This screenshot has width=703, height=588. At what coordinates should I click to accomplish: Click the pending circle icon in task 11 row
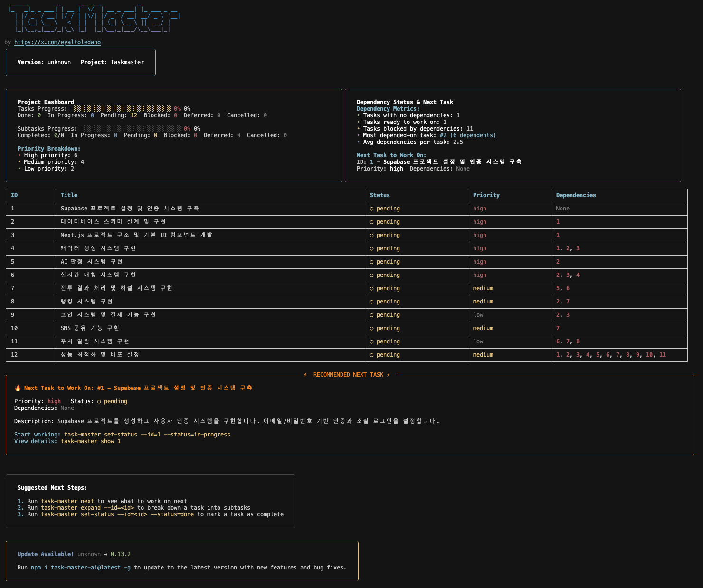point(372,341)
